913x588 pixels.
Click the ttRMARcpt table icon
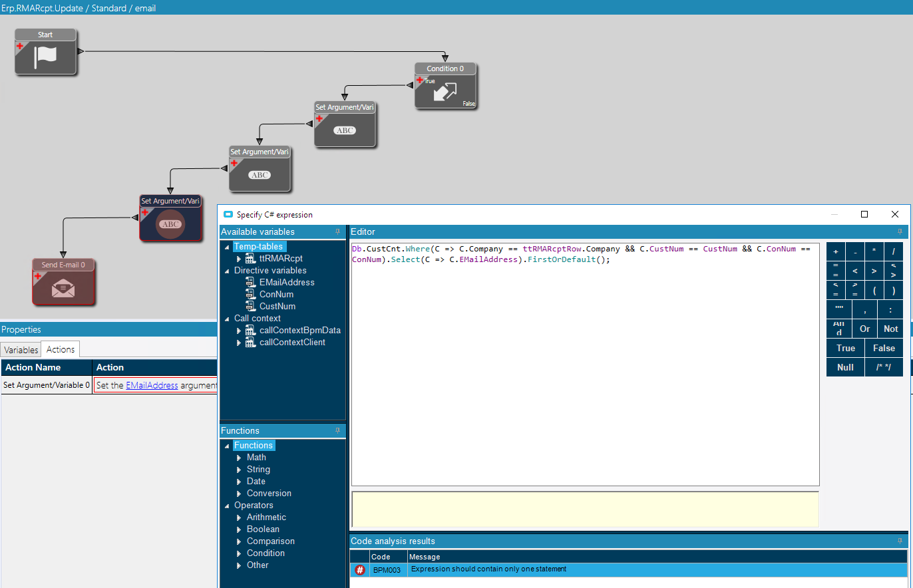(251, 258)
